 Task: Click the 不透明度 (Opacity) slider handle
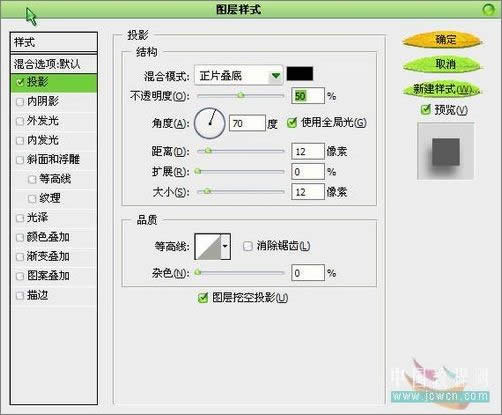click(241, 96)
